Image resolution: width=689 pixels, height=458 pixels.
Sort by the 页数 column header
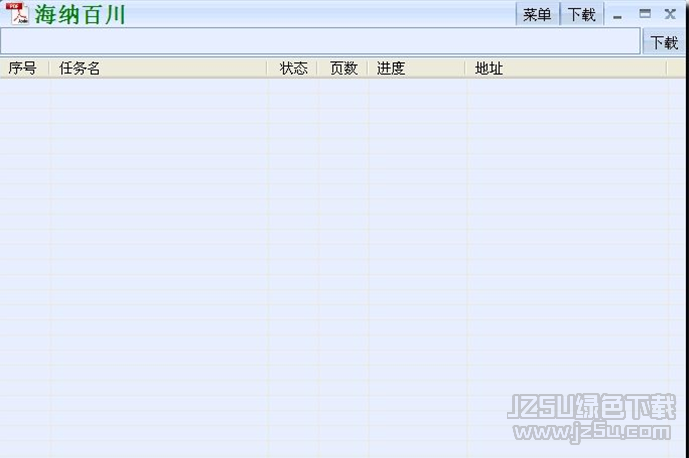pos(342,68)
